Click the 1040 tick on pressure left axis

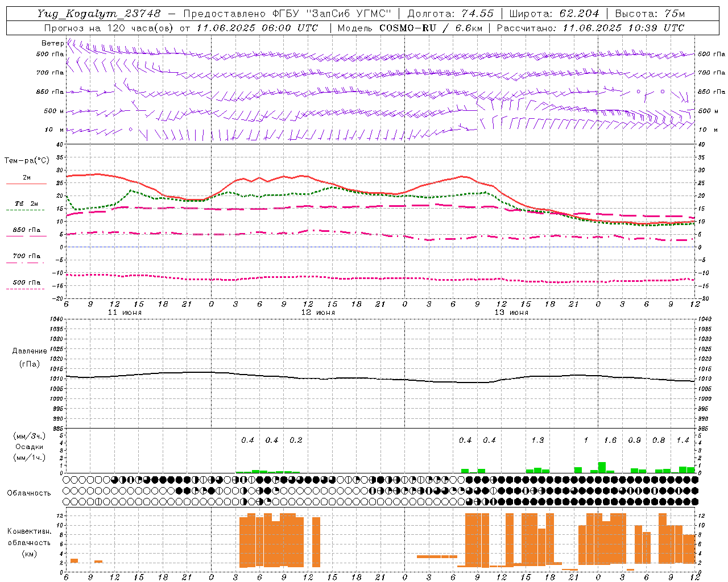[56, 319]
